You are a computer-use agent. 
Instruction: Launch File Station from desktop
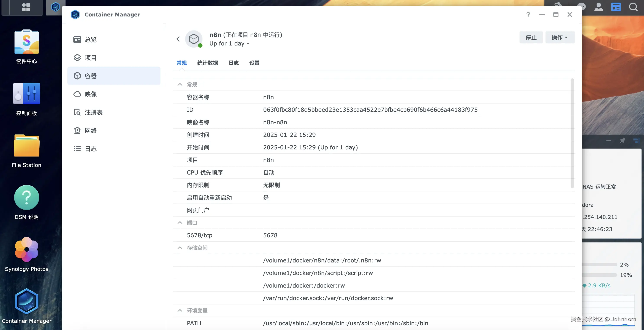(26, 146)
